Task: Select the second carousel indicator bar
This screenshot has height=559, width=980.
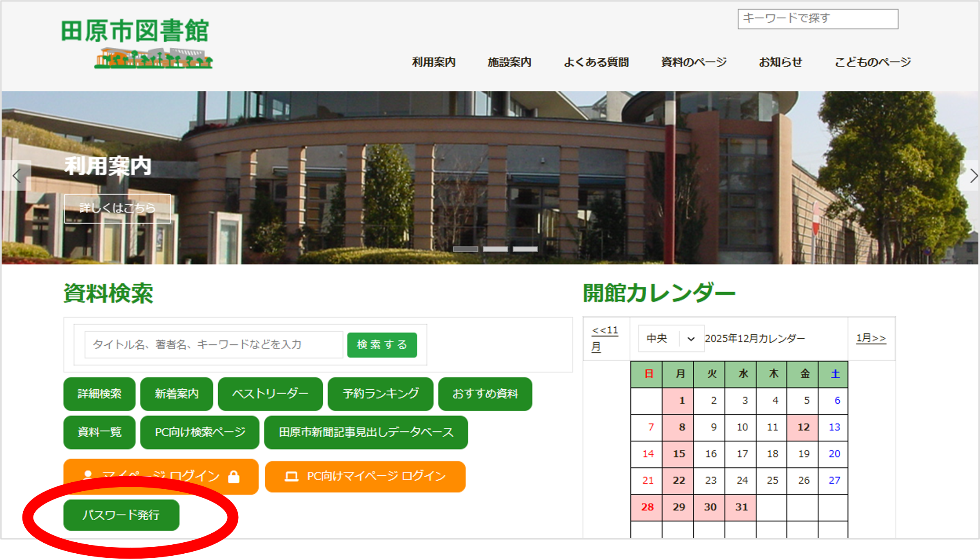Action: click(495, 249)
